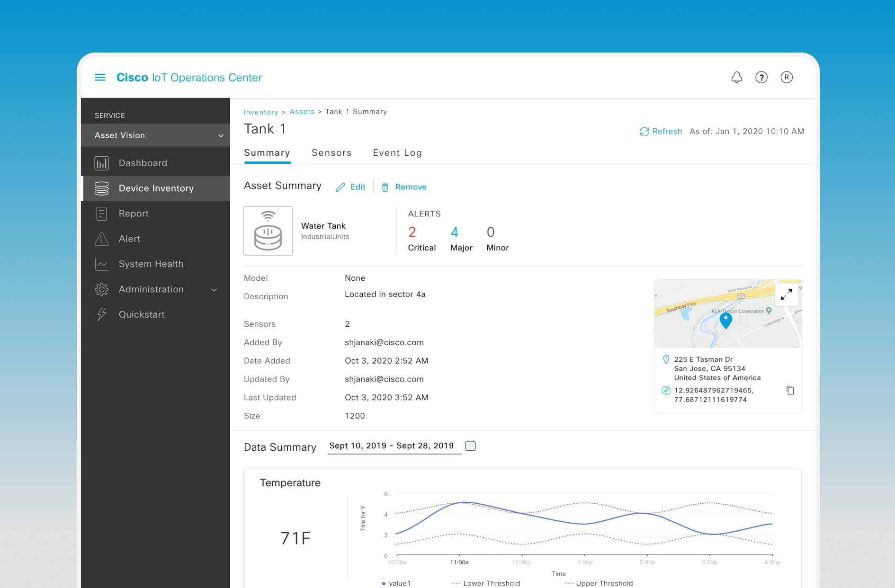Viewport: 895px width, 588px height.
Task: Click the Remove asset link
Action: [x=411, y=187]
